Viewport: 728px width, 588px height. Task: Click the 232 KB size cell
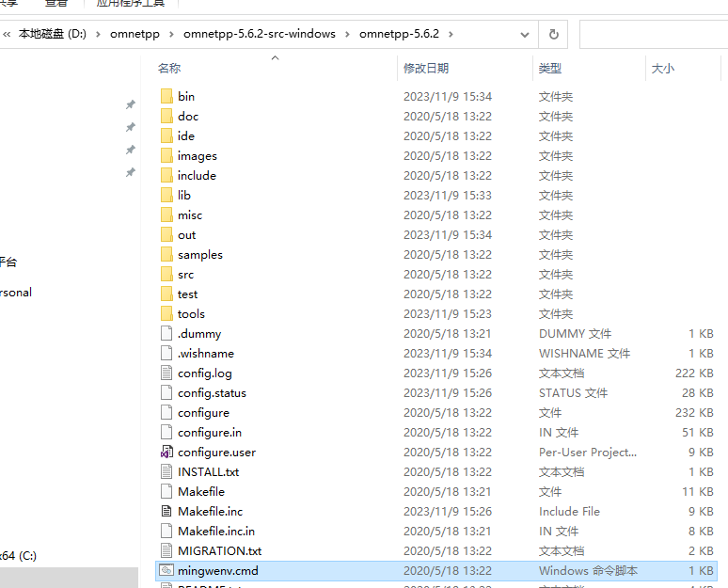tap(694, 412)
